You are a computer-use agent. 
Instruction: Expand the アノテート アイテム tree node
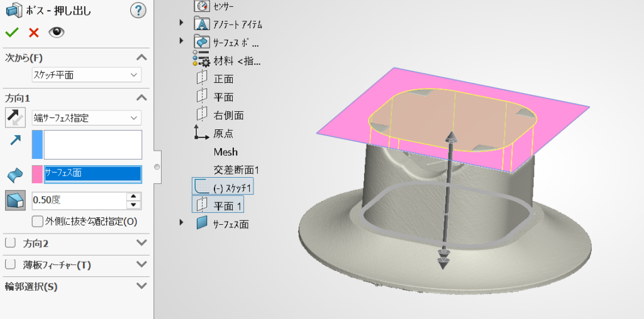click(x=182, y=23)
